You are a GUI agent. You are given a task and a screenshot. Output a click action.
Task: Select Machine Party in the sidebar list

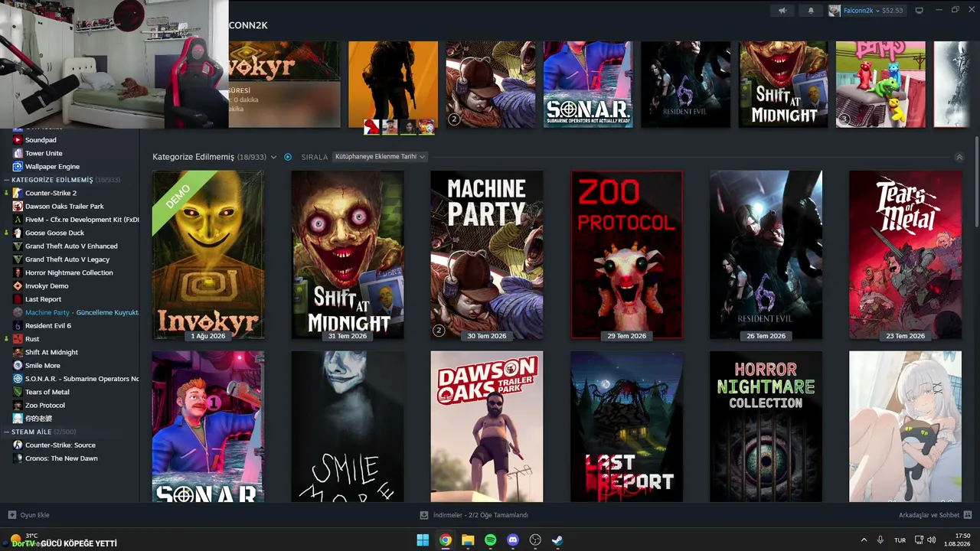[x=82, y=312]
